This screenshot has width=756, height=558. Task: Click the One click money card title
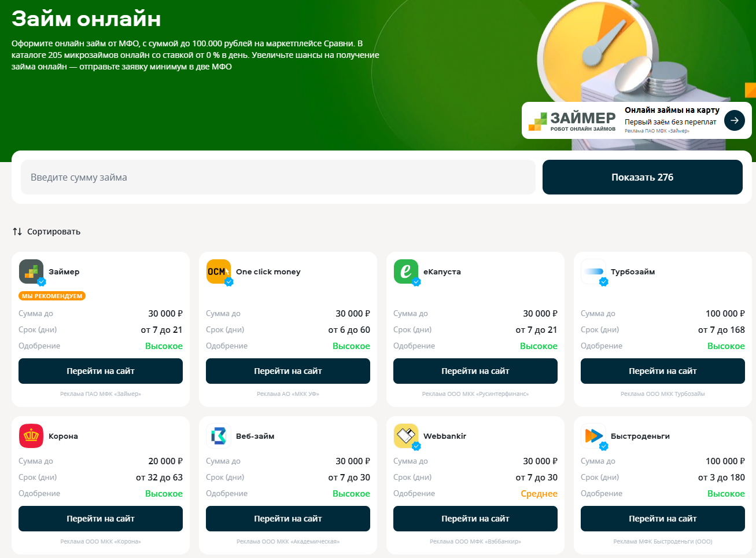(268, 271)
